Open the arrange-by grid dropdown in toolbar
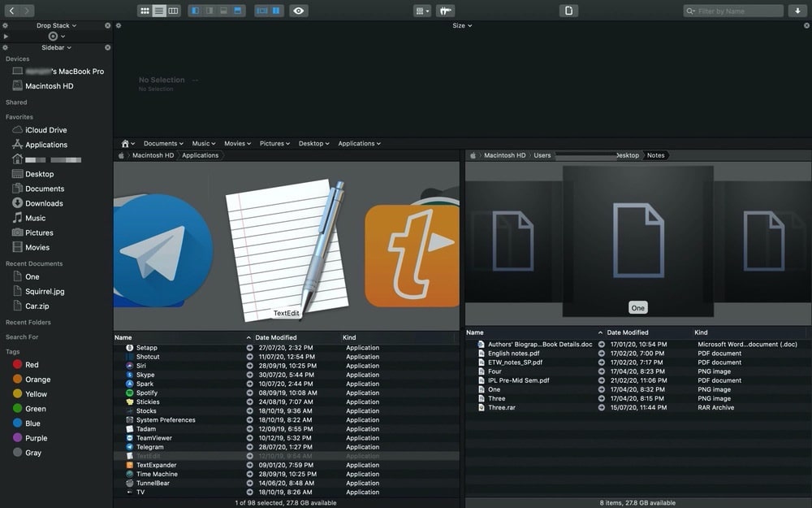 coord(422,11)
